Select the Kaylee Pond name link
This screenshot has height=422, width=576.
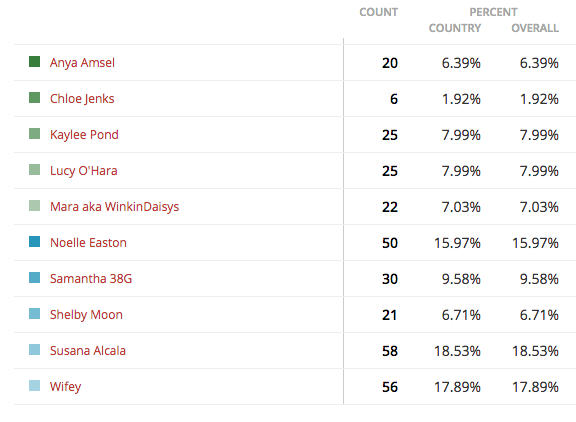pos(84,135)
